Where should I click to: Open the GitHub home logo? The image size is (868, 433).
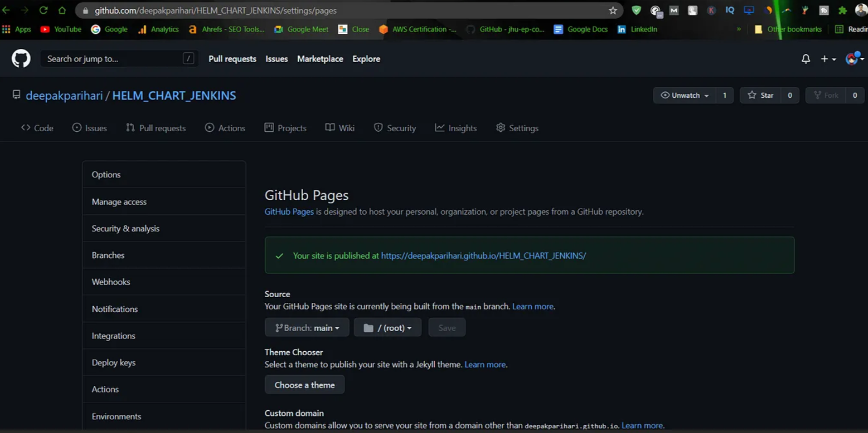(21, 59)
